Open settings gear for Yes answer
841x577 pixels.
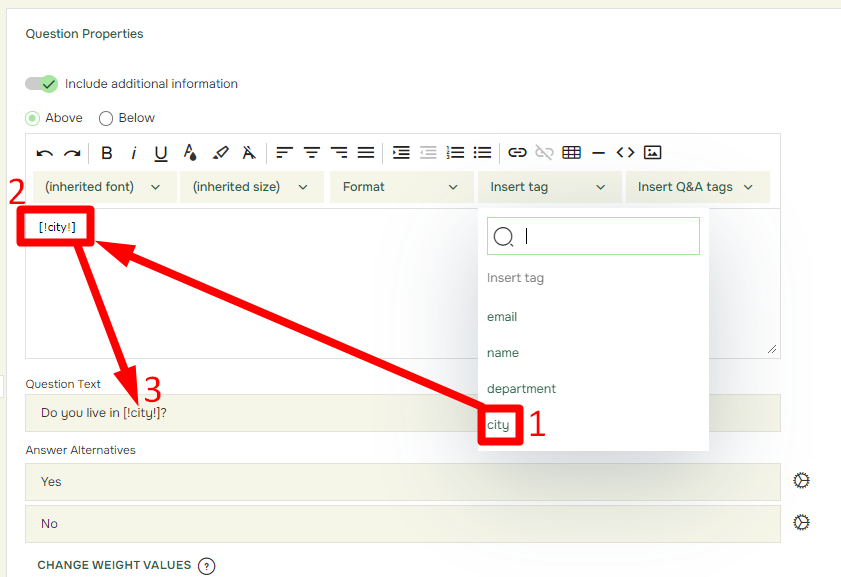801,480
